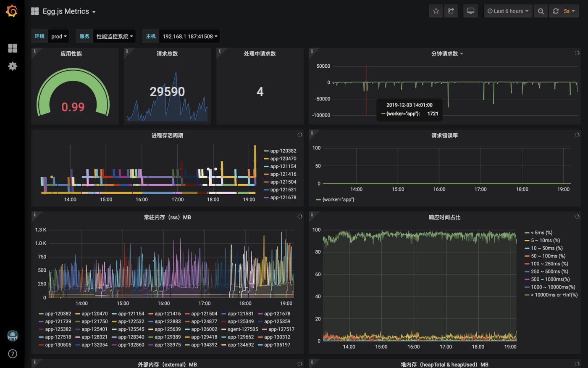Click the Grafana logo home icon
The height and width of the screenshot is (368, 588).
(12, 11)
